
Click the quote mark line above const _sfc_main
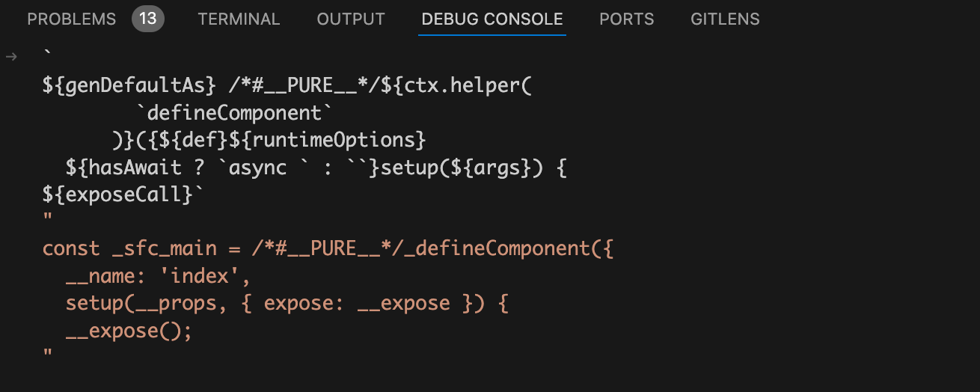(x=48, y=220)
